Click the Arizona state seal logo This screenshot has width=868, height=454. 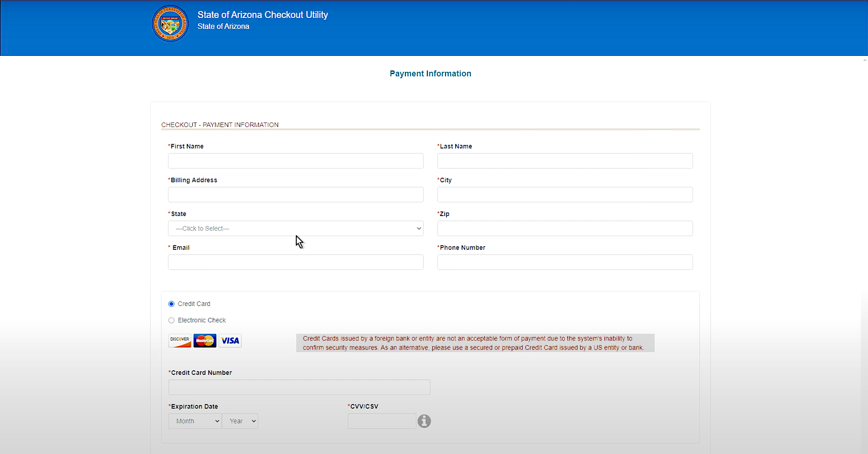[x=170, y=23]
